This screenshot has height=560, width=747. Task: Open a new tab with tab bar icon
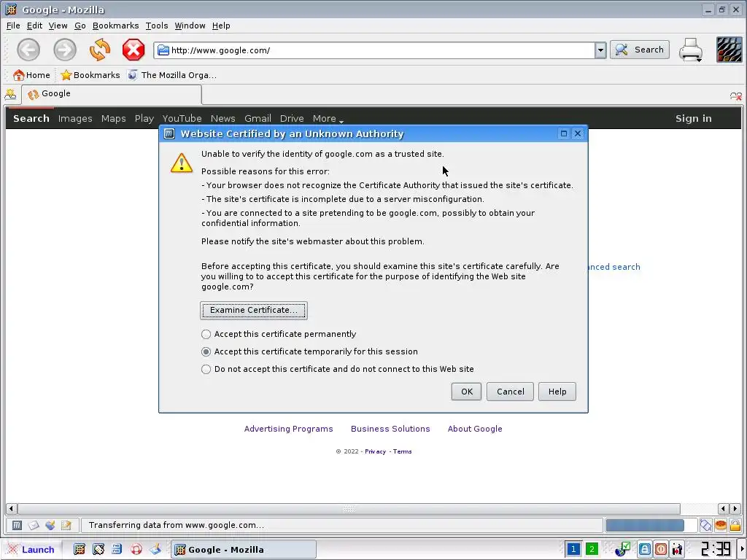(10, 94)
